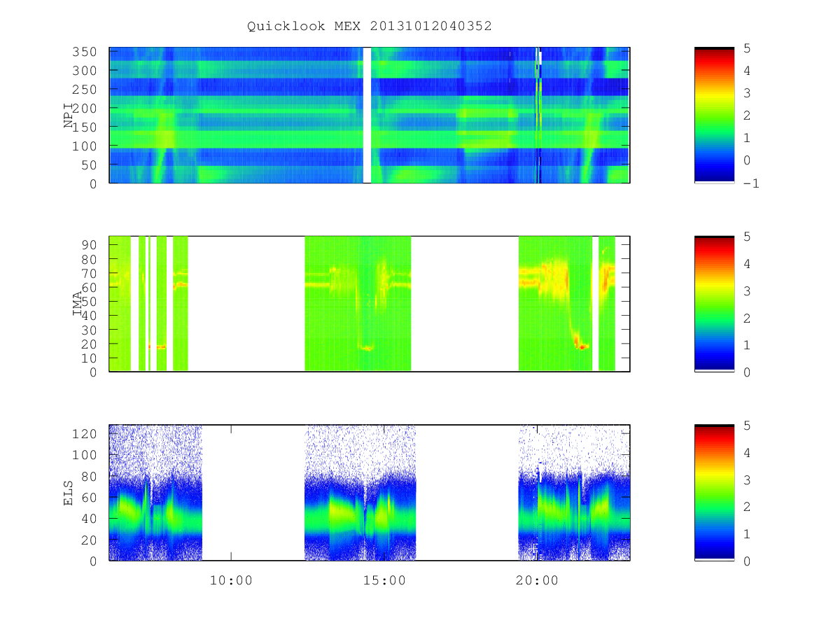The image size is (840, 630).
Task: Click the 4 label on ELS colorbar
Action: (748, 453)
